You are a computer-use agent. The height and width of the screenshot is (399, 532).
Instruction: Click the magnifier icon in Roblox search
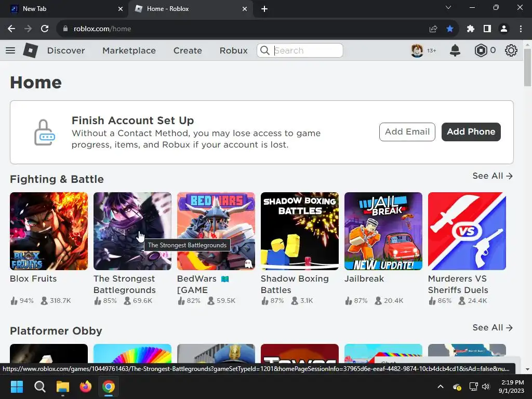click(x=264, y=50)
